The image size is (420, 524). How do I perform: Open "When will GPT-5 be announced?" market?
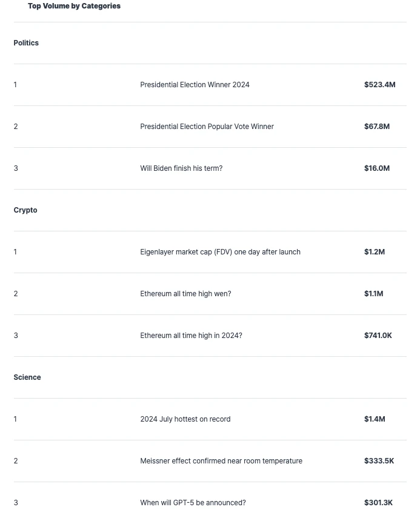(x=193, y=503)
